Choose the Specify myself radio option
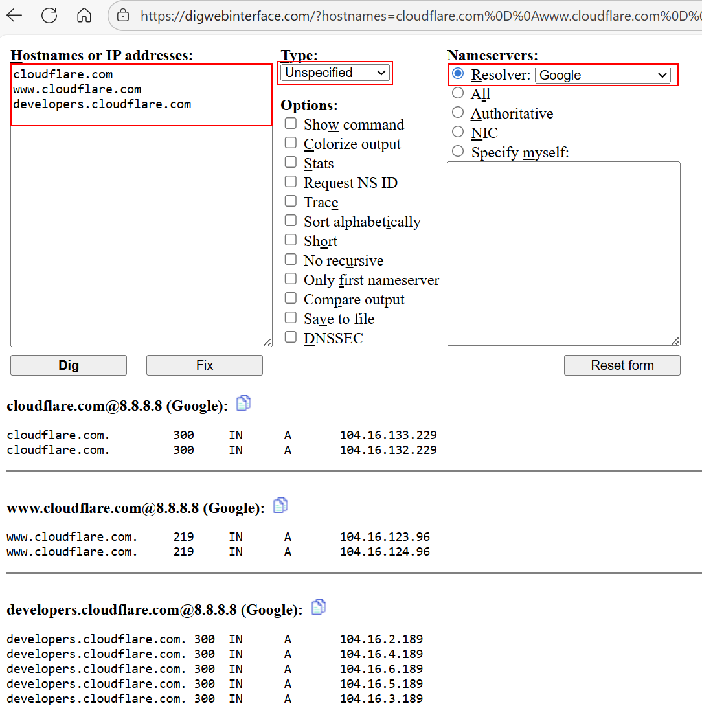This screenshot has height=728, width=702. pos(458,152)
